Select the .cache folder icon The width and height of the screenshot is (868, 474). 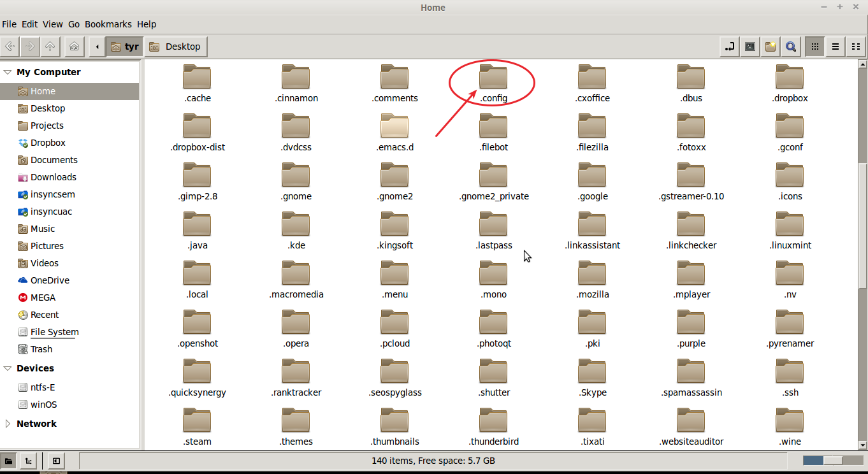(x=197, y=76)
